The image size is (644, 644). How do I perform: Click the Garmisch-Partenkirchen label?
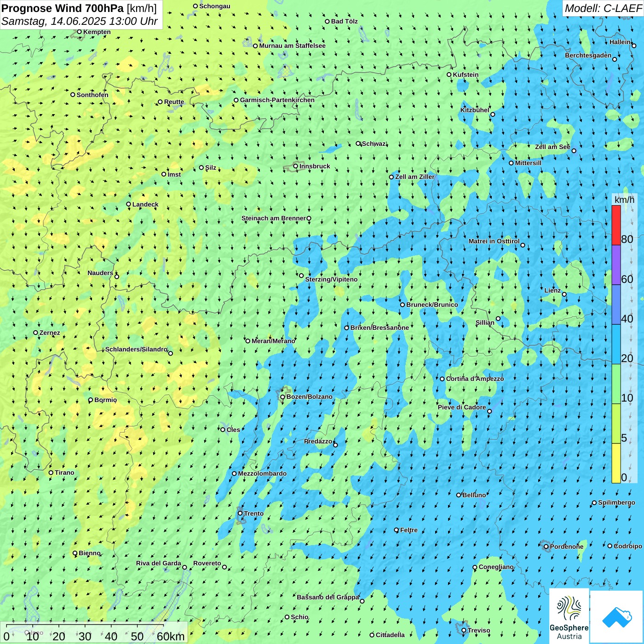pyautogui.click(x=277, y=100)
